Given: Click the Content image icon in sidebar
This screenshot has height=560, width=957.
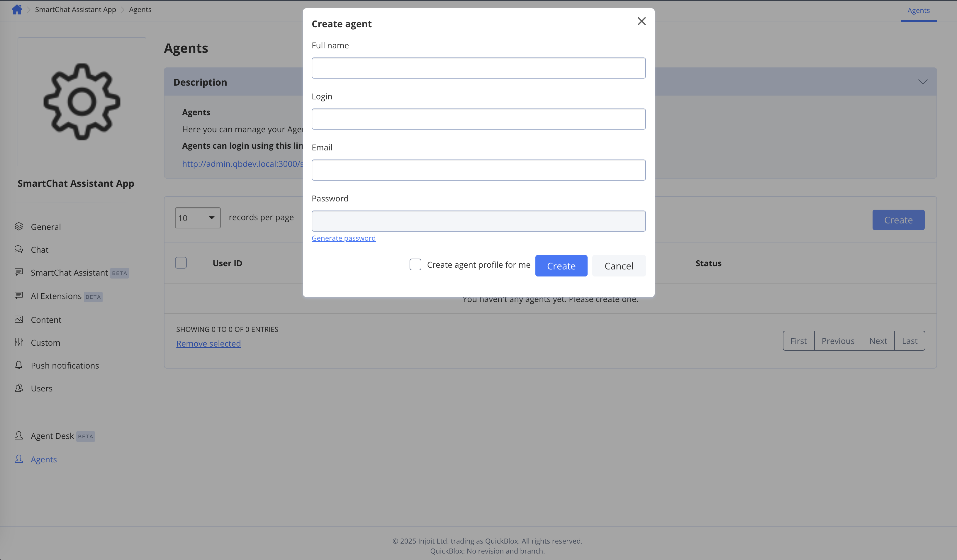Looking at the screenshot, I should [18, 319].
